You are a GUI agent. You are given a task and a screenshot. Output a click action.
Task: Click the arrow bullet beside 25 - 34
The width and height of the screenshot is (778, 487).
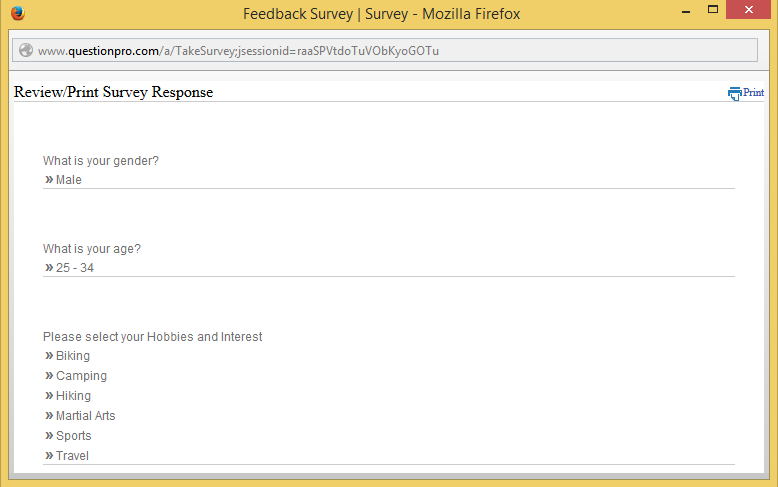pyautogui.click(x=49, y=268)
